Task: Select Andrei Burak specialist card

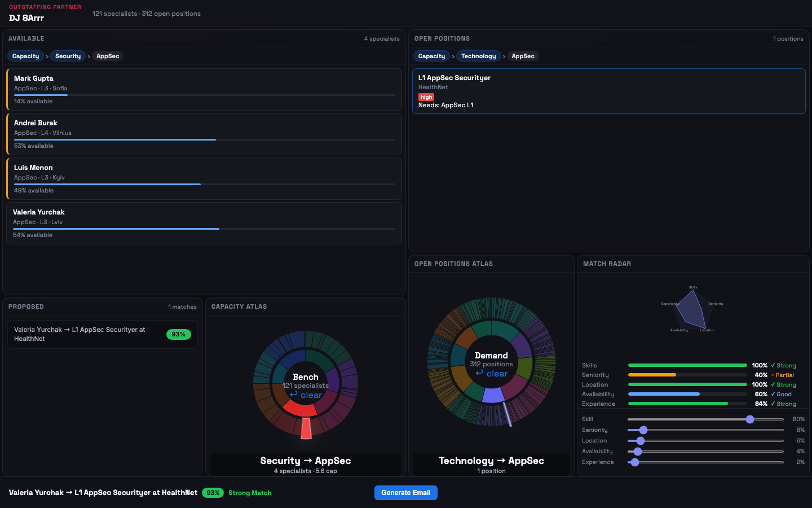Action: (x=204, y=134)
